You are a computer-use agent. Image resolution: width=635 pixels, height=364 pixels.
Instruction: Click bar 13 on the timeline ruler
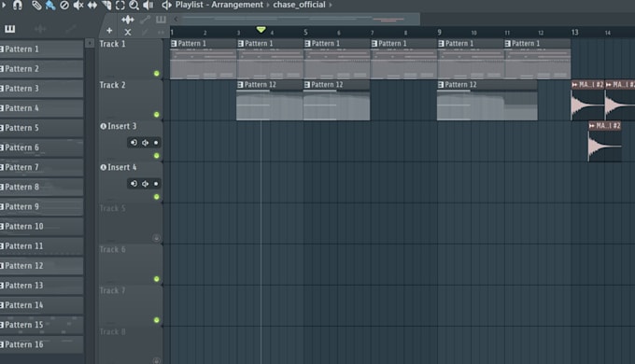pos(574,32)
